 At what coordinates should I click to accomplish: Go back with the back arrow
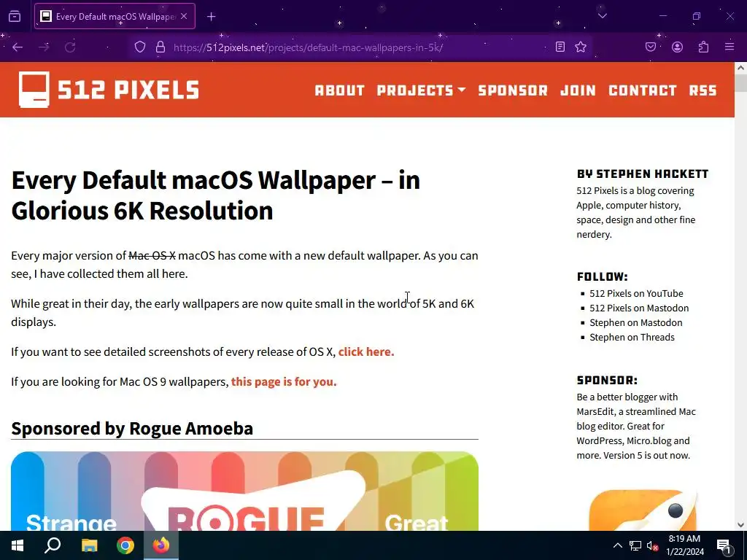coord(18,47)
